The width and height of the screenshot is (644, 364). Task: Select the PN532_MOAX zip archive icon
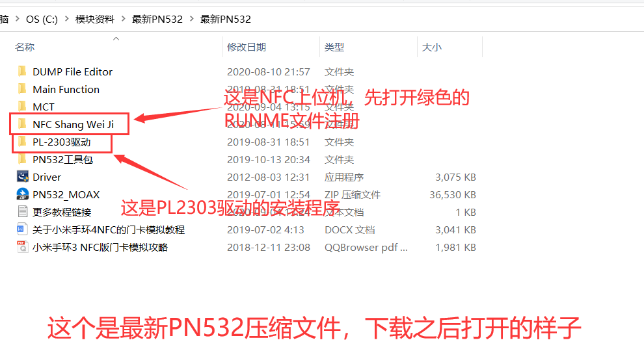[x=23, y=194]
